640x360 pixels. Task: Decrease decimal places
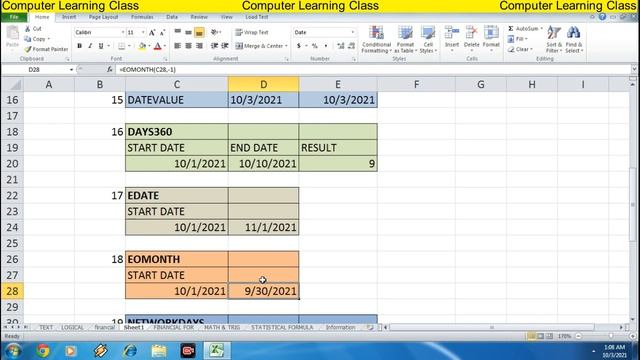tap(351, 46)
